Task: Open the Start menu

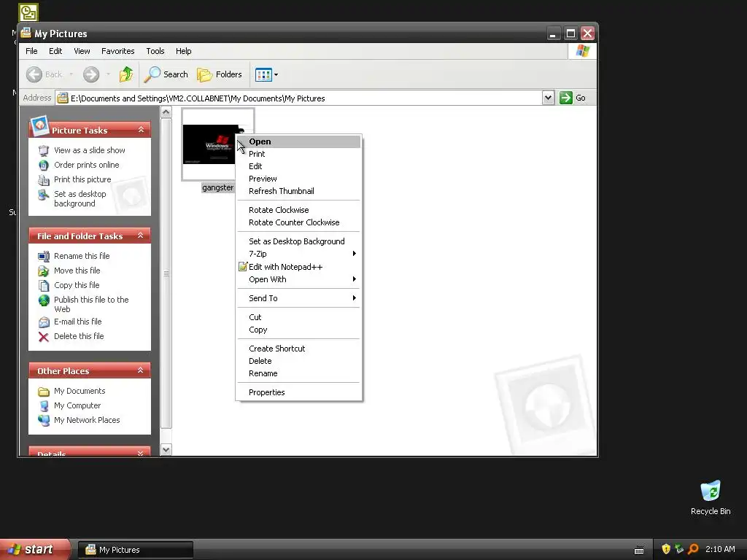Action: click(34, 549)
